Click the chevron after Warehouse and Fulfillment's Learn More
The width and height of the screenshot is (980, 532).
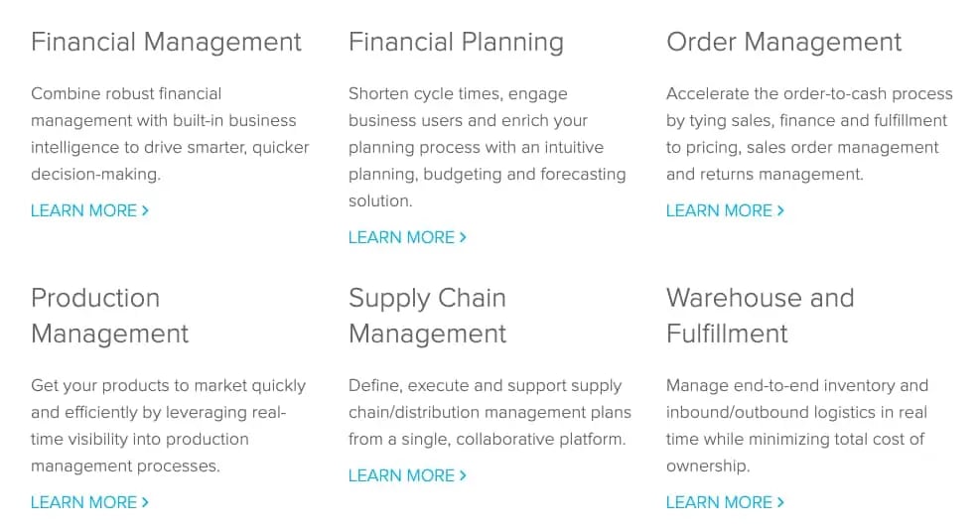click(781, 502)
